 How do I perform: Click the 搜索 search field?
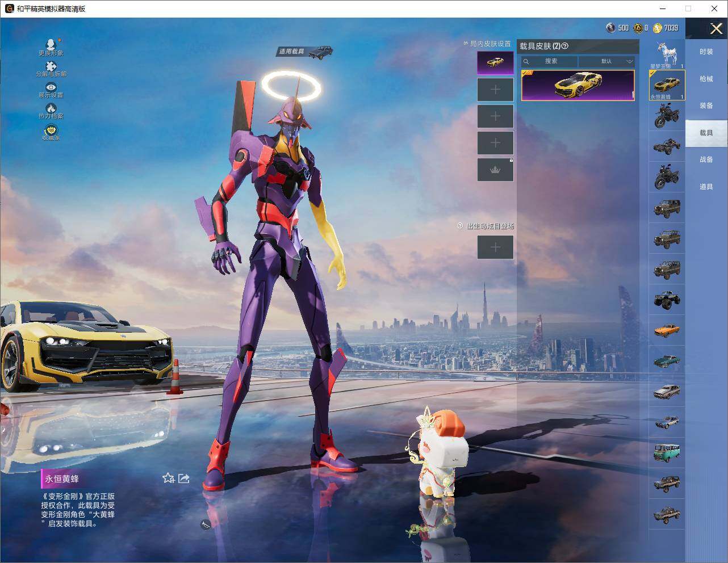(550, 61)
